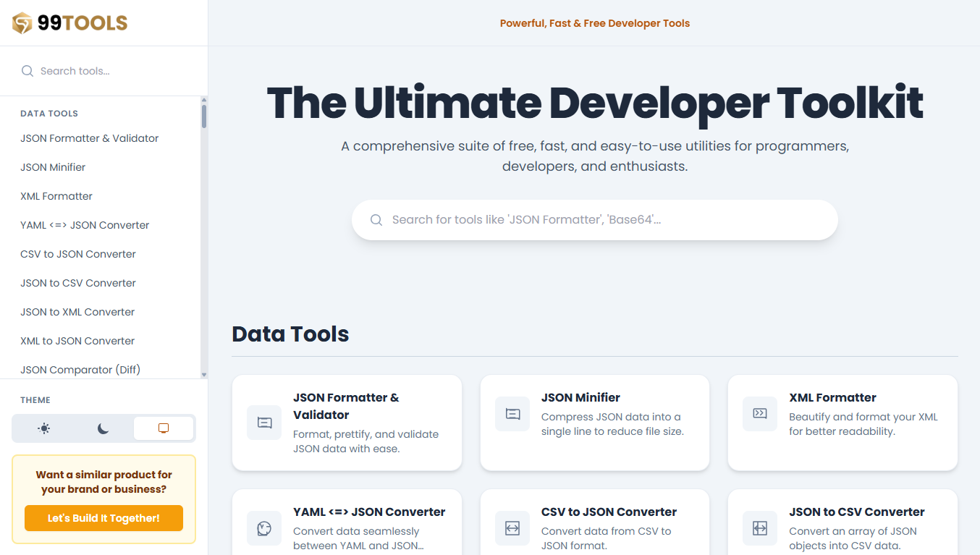Viewport: 980px width, 555px height.
Task: Open the JSON Comparator (Diff) link
Action: [x=80, y=370]
